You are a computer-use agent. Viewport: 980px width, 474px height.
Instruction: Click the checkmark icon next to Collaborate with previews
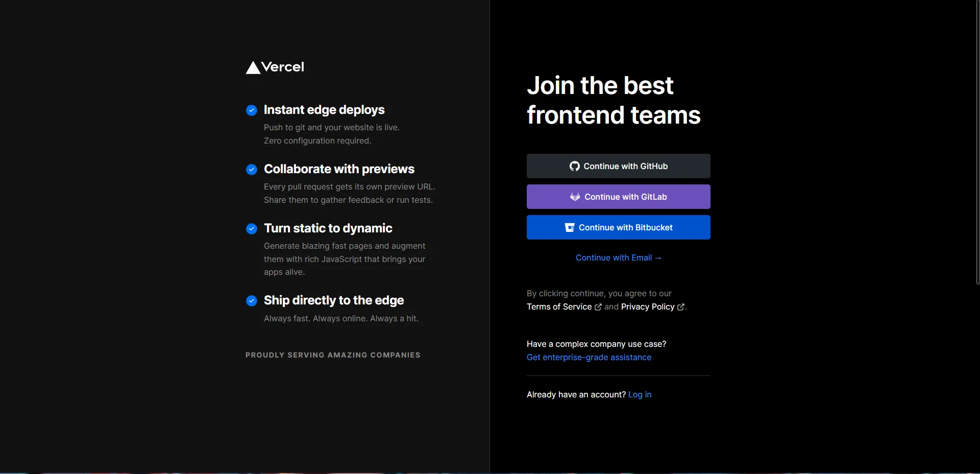[x=252, y=170]
